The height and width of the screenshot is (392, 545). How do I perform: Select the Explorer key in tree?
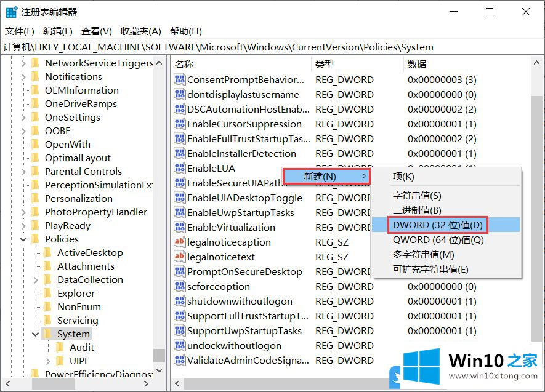pyautogui.click(x=76, y=294)
